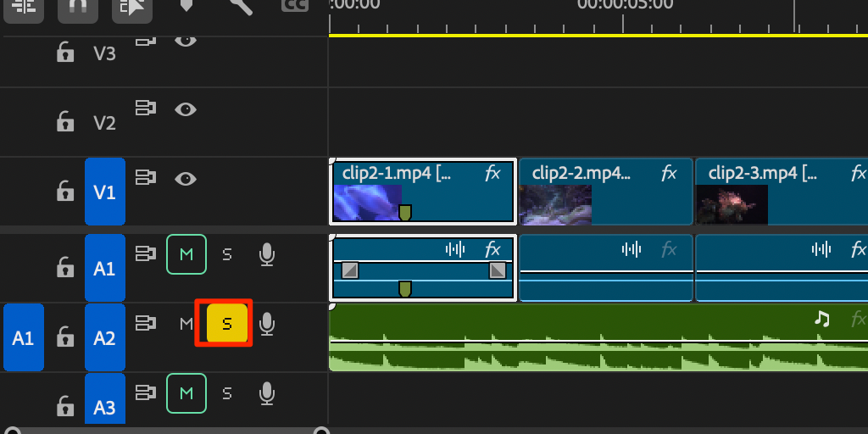This screenshot has height=434, width=868.
Task: Click the green keyframe marker on clip2-1 audio
Action: point(405,289)
